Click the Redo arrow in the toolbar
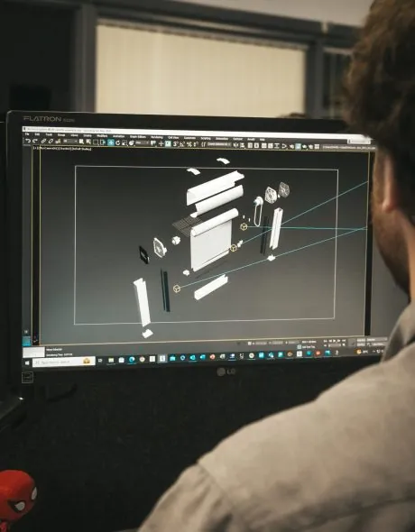This screenshot has height=532, width=415. [x=34, y=142]
